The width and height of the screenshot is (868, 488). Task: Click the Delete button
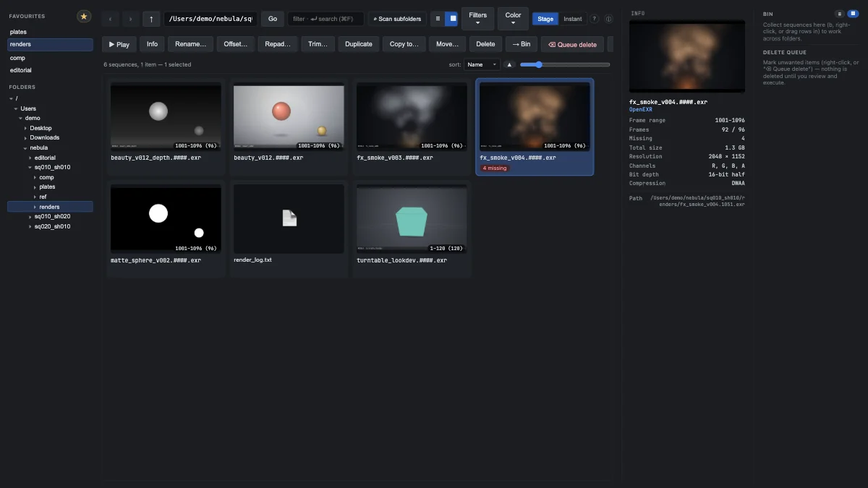(x=485, y=44)
